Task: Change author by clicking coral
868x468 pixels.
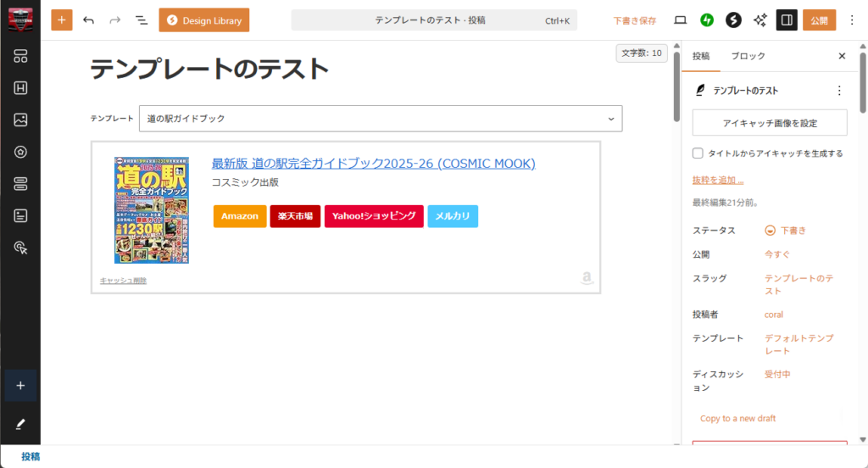Action: point(773,315)
